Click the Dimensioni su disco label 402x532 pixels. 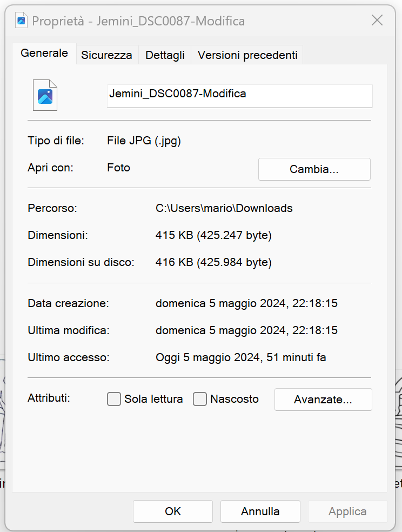81,262
